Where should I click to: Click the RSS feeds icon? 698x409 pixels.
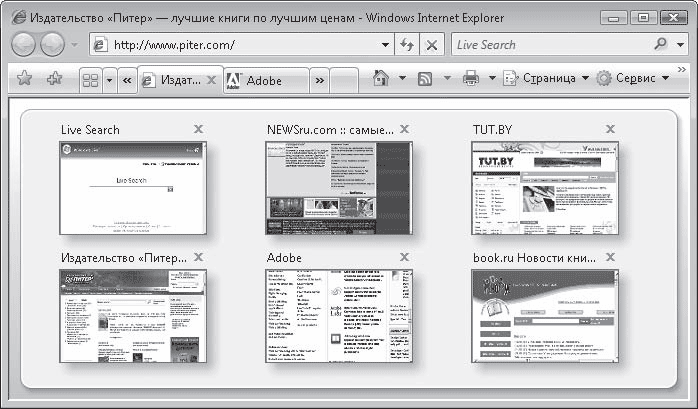(424, 79)
